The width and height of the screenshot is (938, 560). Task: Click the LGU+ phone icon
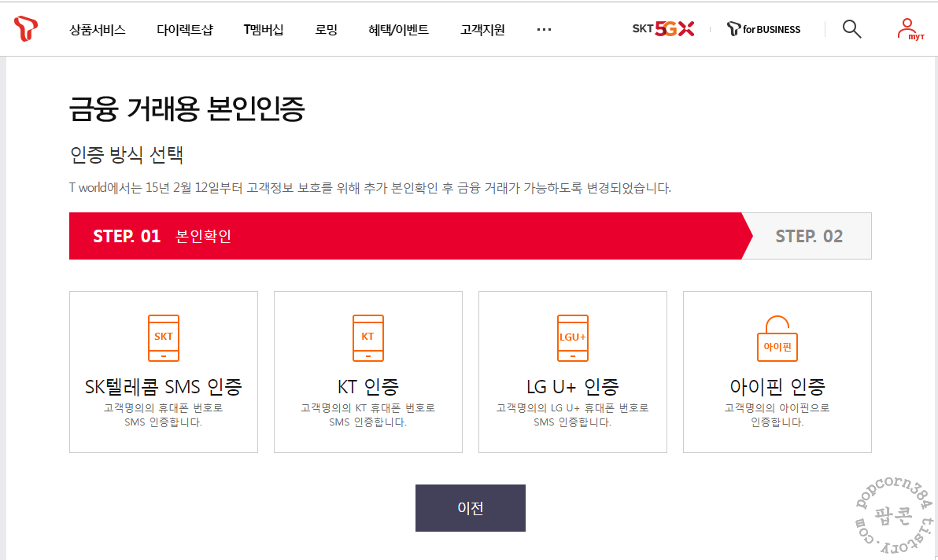pyautogui.click(x=573, y=338)
